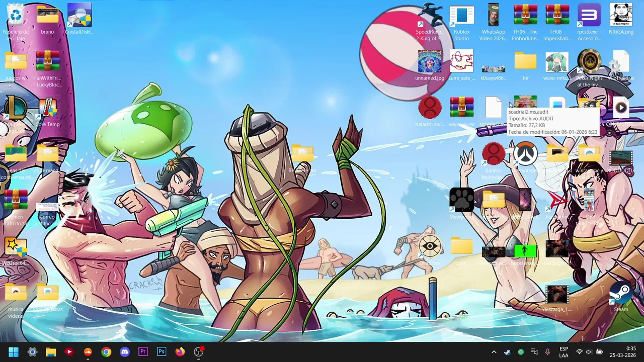The image size is (644, 362).
Task: Launch balatro-multiplayer red icon in third row
Action: pyautogui.click(x=430, y=112)
